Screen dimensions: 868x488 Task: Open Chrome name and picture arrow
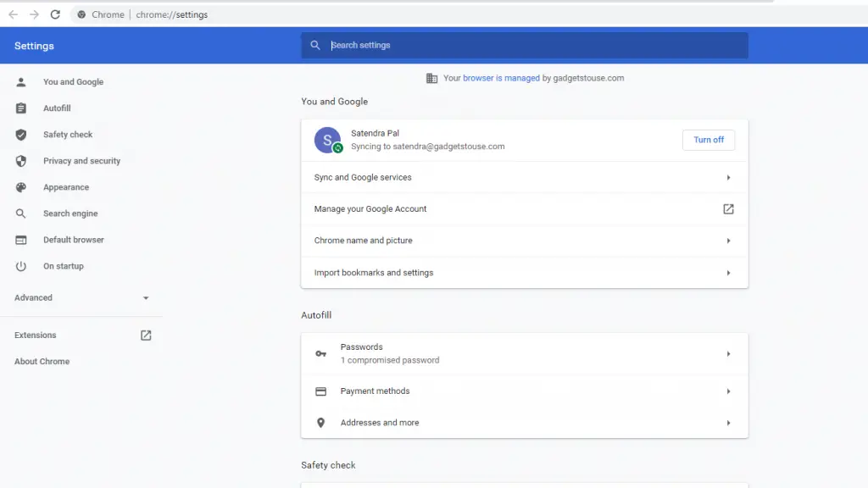(x=728, y=241)
